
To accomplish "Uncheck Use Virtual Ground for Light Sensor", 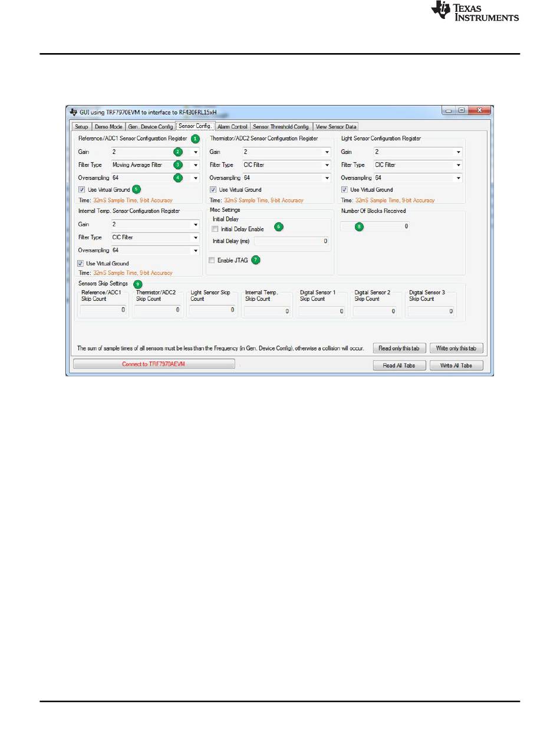I will click(x=345, y=190).
